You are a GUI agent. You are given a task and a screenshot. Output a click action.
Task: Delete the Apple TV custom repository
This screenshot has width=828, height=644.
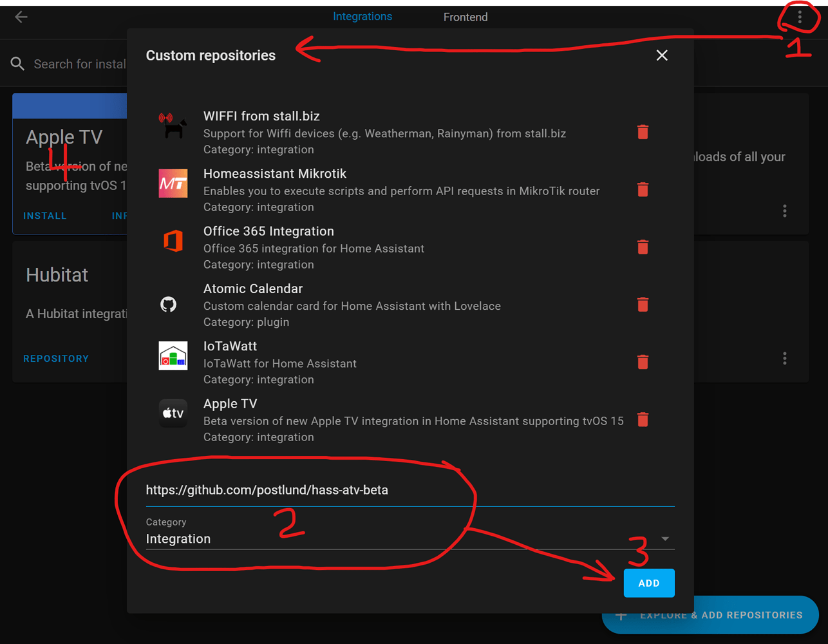point(643,420)
